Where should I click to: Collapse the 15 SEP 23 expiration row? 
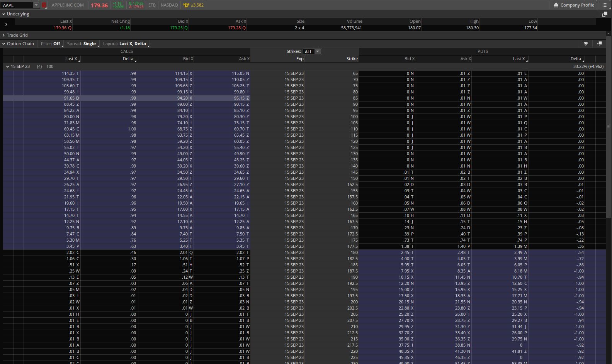(x=7, y=66)
